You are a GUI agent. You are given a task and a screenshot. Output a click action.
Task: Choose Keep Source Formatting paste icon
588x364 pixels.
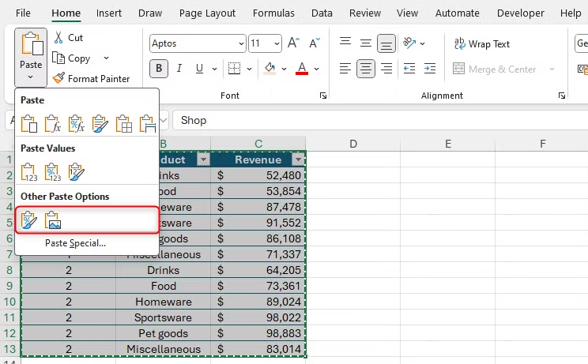click(100, 124)
